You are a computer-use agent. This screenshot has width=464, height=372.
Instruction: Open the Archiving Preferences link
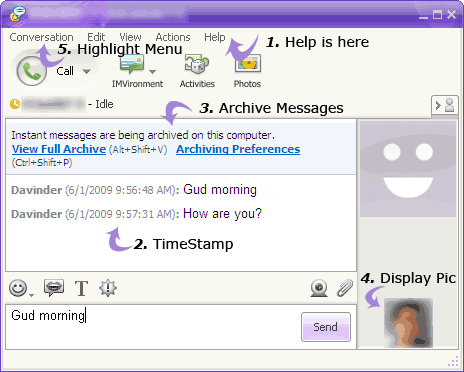click(238, 149)
